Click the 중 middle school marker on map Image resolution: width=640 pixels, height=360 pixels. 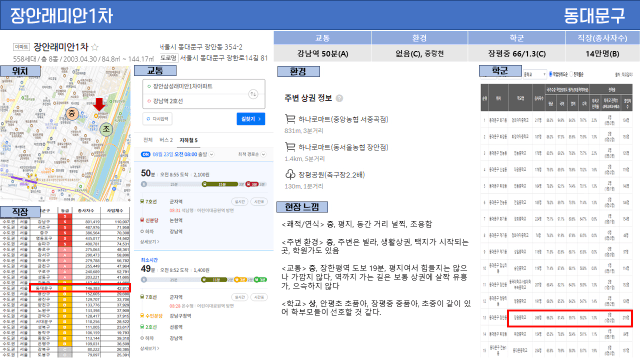point(72,113)
